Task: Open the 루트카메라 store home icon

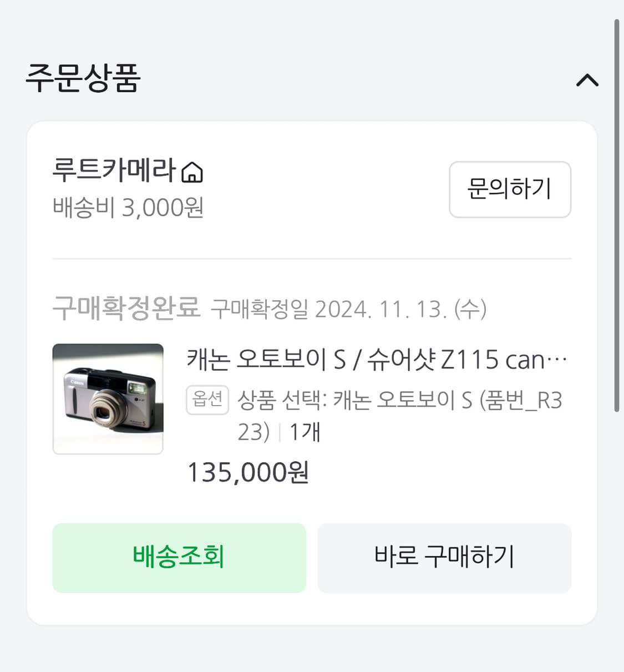Action: click(x=192, y=171)
